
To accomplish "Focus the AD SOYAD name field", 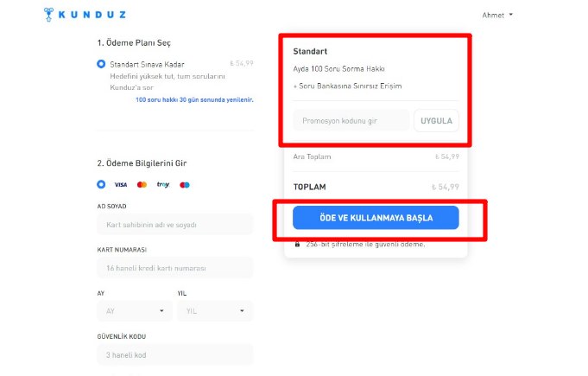I will 175,225.
